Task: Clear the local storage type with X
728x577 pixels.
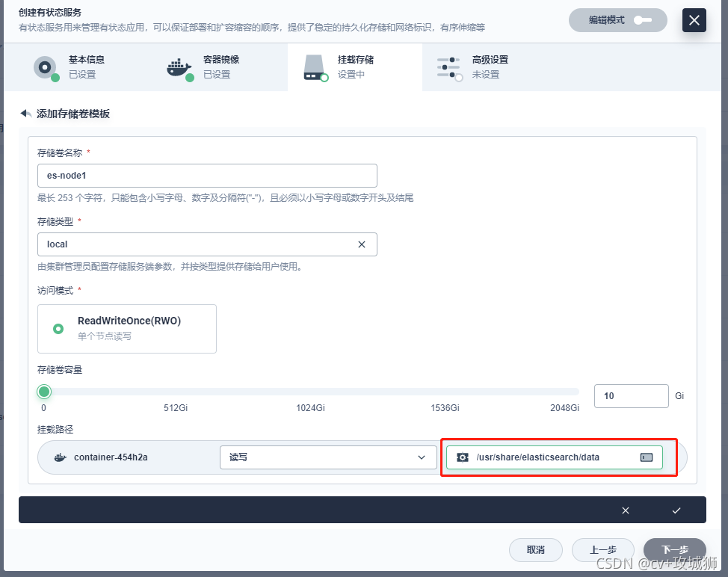Action: [362, 244]
